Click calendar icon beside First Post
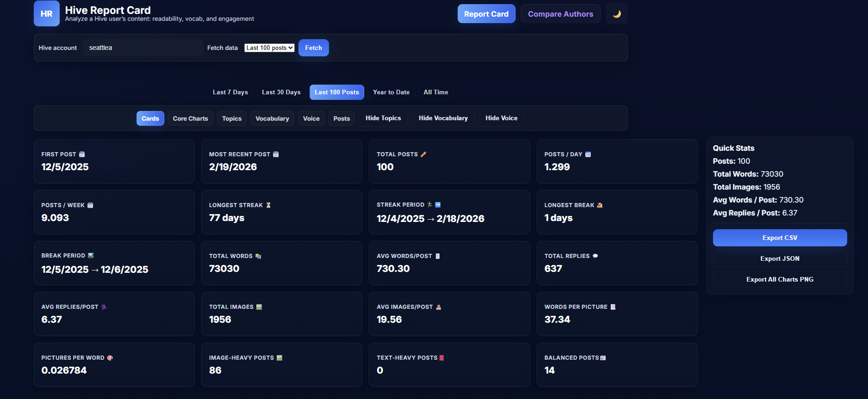868x399 pixels. [82, 154]
